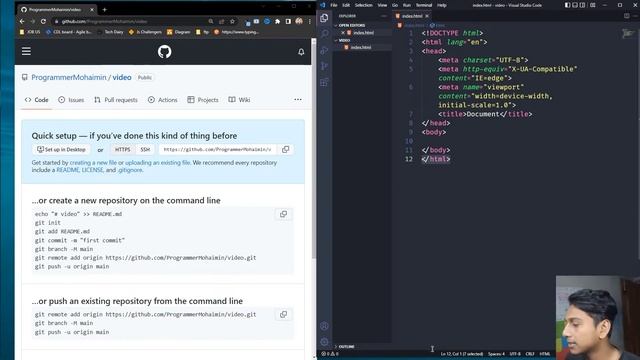Copy the create new repository commands
This screenshot has height=360, width=640.
pyautogui.click(x=283, y=214)
